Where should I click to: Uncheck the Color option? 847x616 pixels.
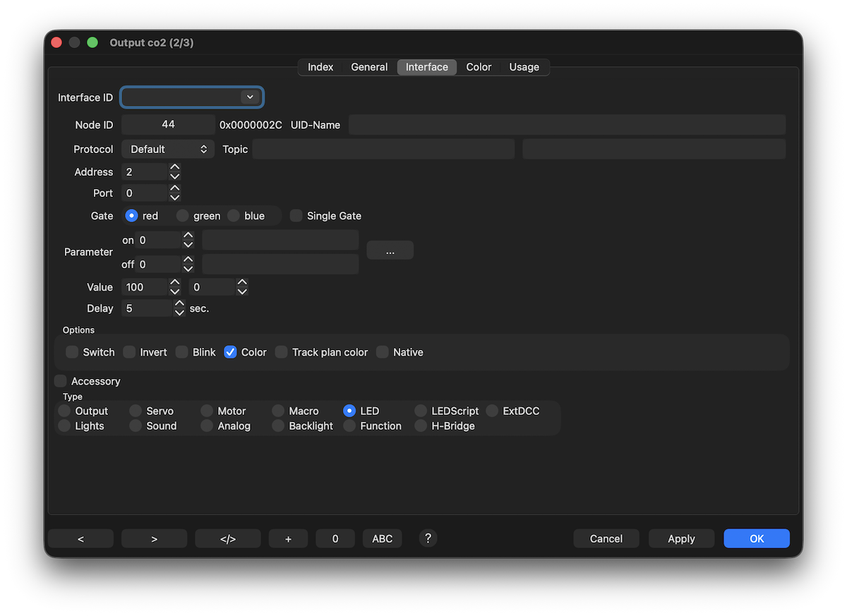click(231, 352)
